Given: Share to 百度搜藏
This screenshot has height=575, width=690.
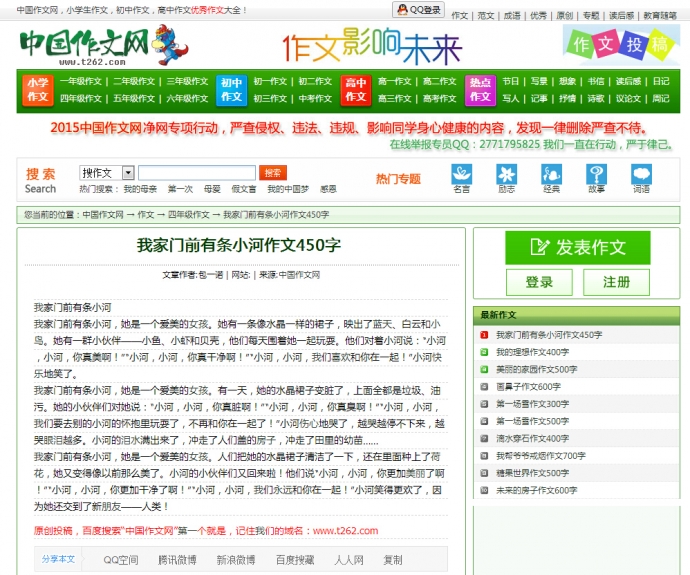Looking at the screenshot, I should pyautogui.click(x=295, y=560).
